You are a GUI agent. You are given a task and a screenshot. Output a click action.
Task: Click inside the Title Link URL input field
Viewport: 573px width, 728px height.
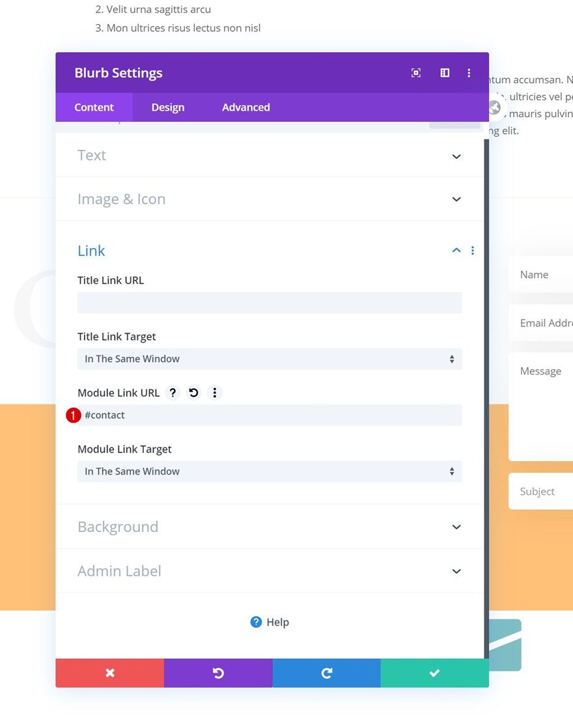click(270, 302)
